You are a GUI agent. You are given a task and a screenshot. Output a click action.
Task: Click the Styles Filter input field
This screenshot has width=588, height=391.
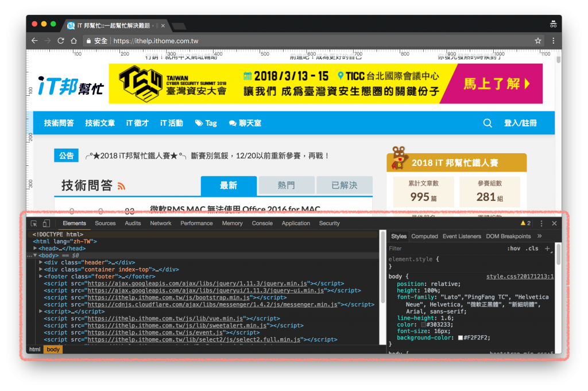point(444,249)
